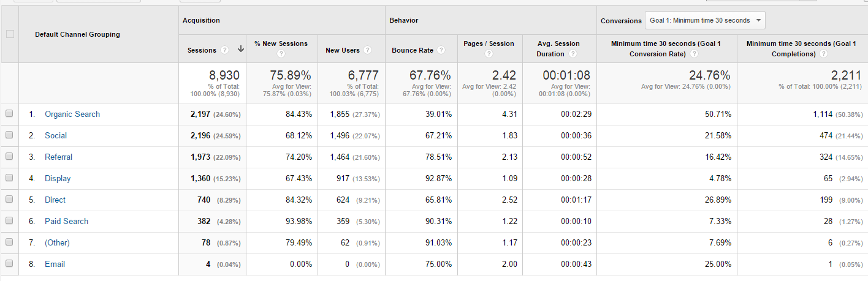Click the Sessions sort descending arrow
868x281 pixels.
pyautogui.click(x=240, y=50)
